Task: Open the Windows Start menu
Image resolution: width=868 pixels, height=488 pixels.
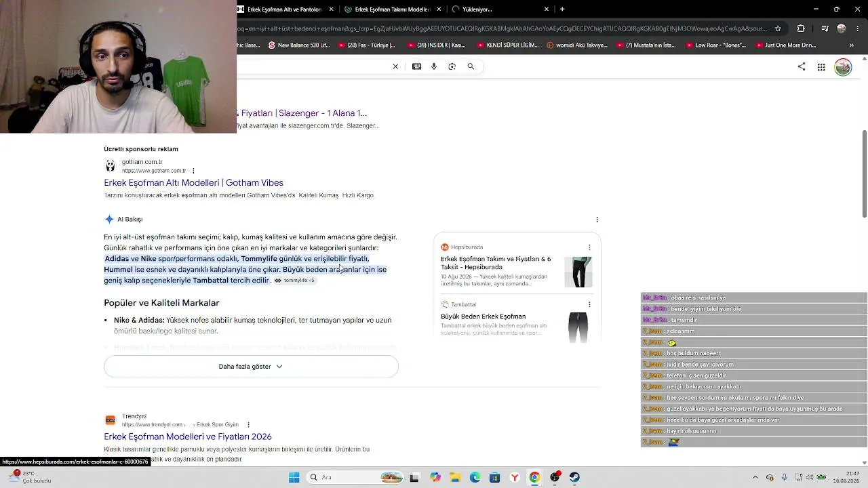Action: 294,477
